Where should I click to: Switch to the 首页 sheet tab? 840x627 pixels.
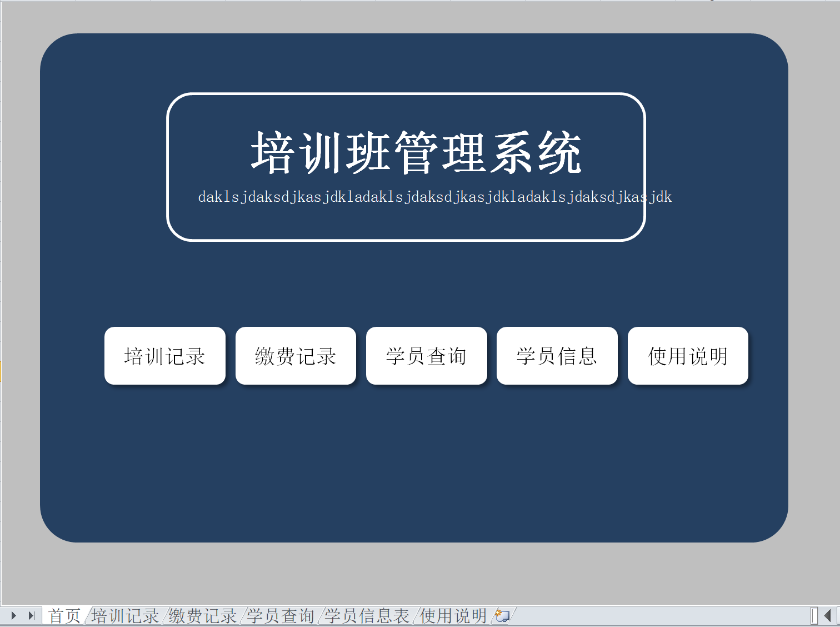[x=64, y=616]
